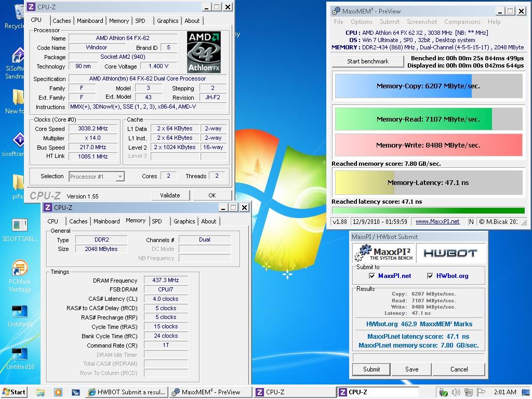
Task: Toggle the MaxxPI.net submit checkbox
Action: pos(372,276)
